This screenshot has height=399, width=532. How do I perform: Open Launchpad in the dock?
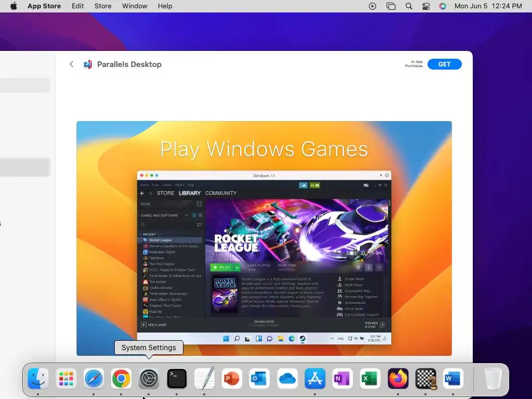pos(66,378)
